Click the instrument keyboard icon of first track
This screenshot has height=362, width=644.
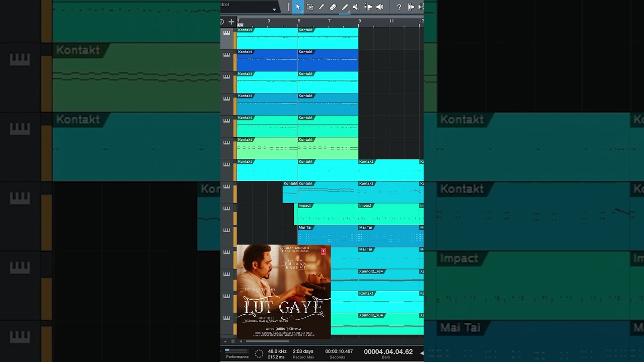tap(226, 33)
